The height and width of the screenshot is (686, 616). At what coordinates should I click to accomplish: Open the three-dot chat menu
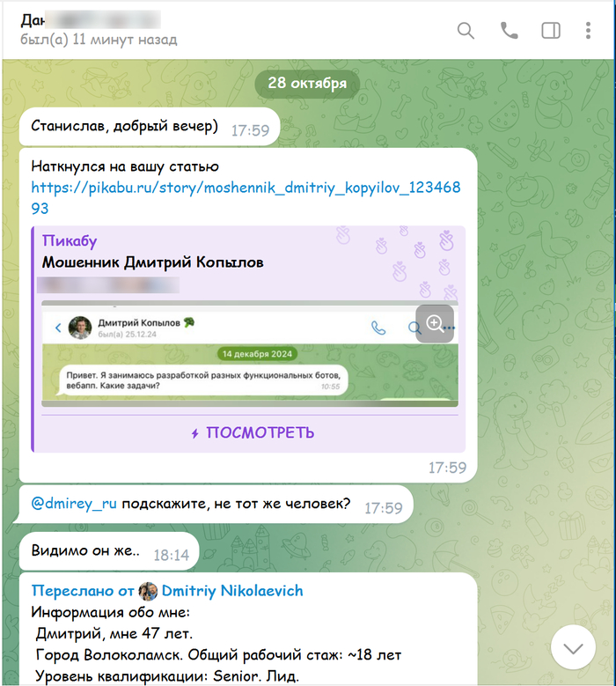point(588,31)
